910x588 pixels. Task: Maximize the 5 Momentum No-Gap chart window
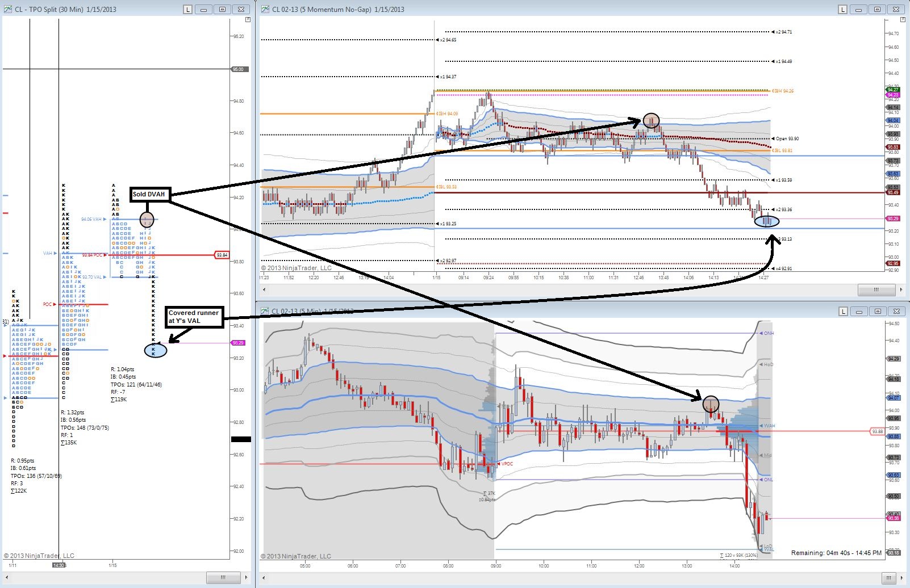(x=878, y=10)
